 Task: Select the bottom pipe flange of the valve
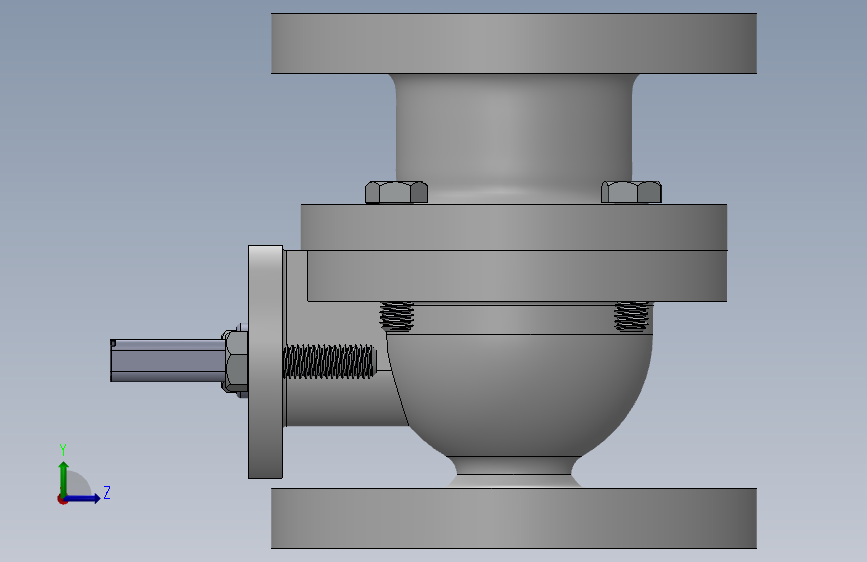coord(514,518)
